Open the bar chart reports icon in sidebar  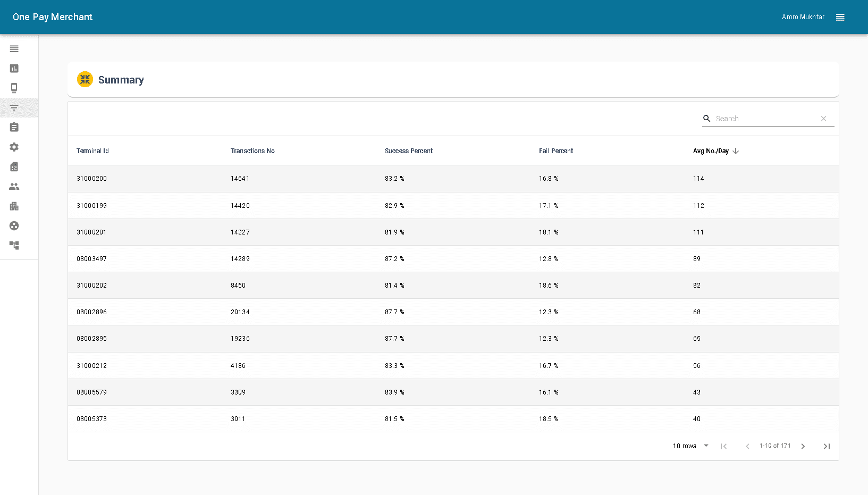(14, 68)
